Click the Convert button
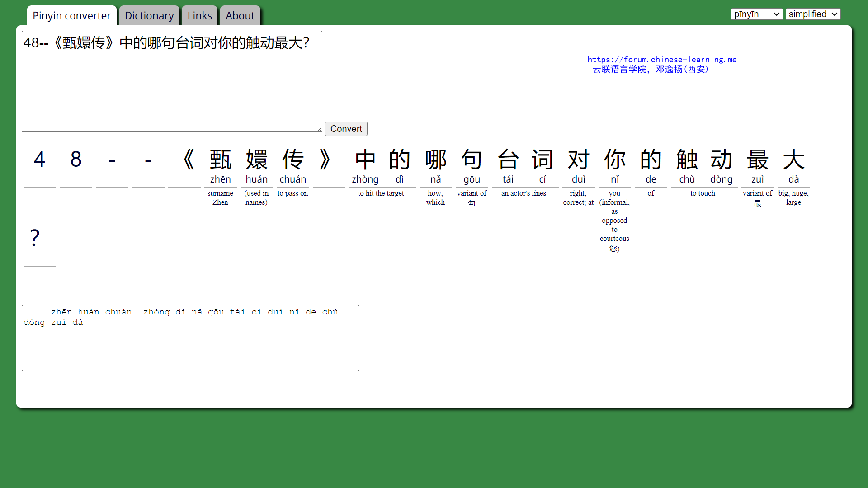The image size is (868, 488). coord(346,129)
